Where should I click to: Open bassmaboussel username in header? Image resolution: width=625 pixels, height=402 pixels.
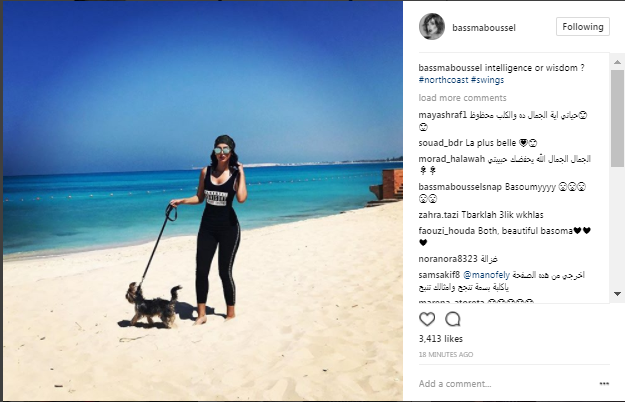(x=484, y=27)
